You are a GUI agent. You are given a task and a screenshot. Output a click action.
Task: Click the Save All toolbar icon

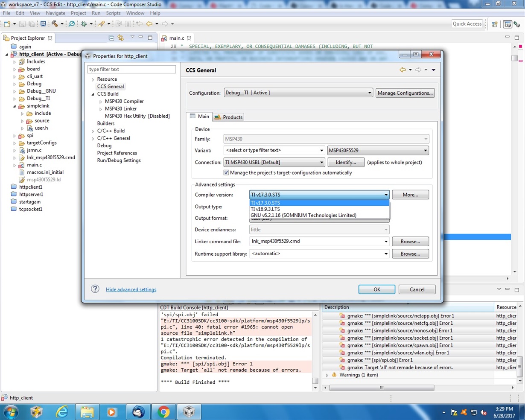tap(32, 24)
